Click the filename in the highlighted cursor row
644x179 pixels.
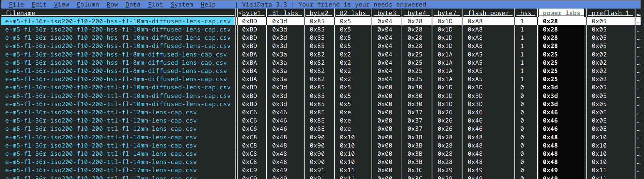pyautogui.click(x=118, y=21)
